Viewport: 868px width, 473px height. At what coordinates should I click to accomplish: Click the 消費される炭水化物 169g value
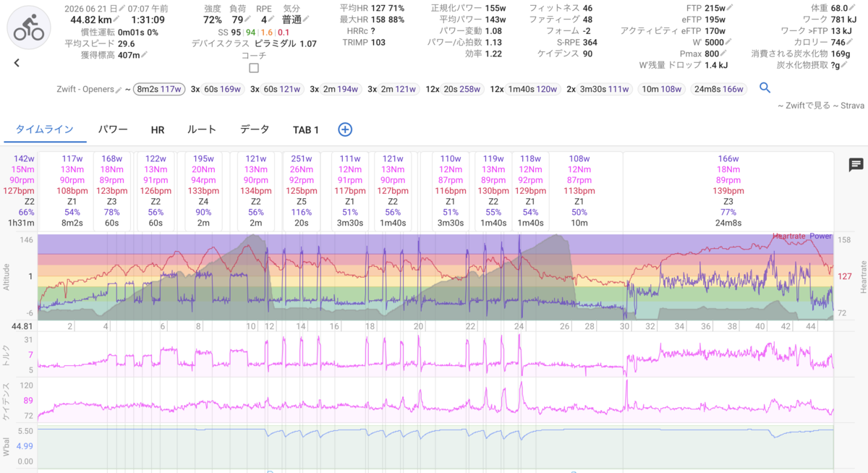[841, 54]
